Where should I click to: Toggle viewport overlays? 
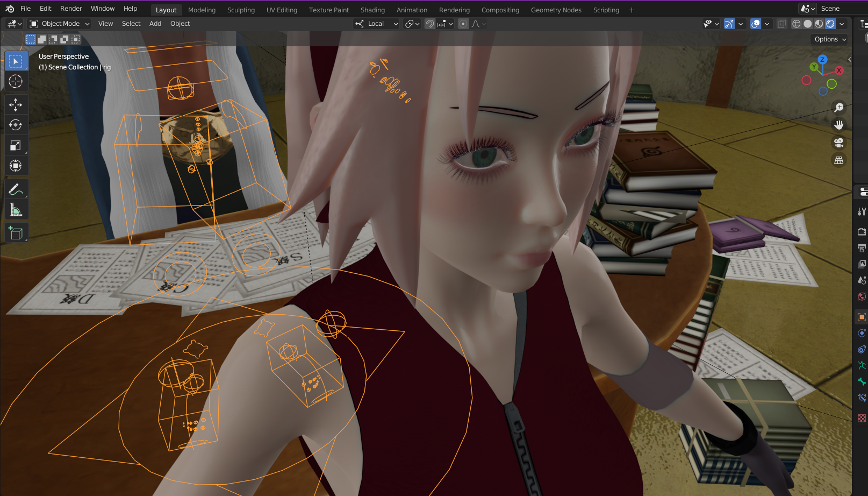[756, 24]
